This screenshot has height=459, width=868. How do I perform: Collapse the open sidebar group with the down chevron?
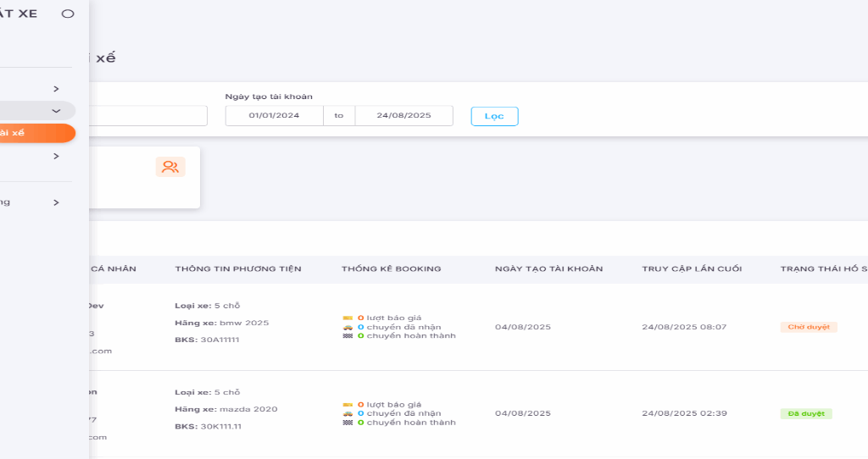pyautogui.click(x=56, y=111)
